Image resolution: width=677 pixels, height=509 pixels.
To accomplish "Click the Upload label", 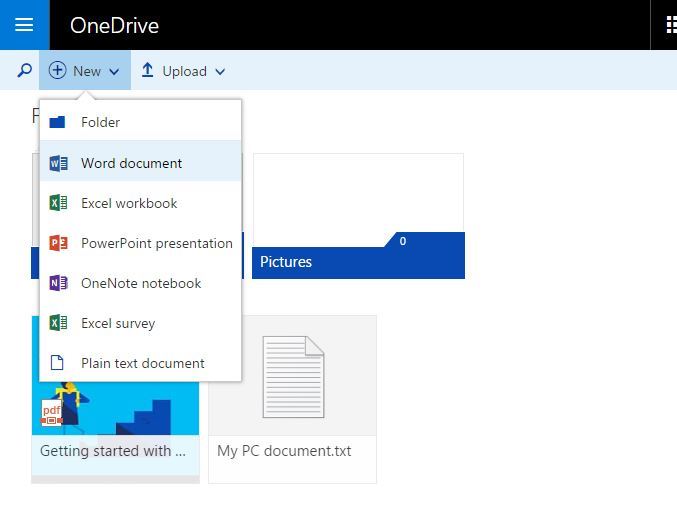I will (x=184, y=71).
